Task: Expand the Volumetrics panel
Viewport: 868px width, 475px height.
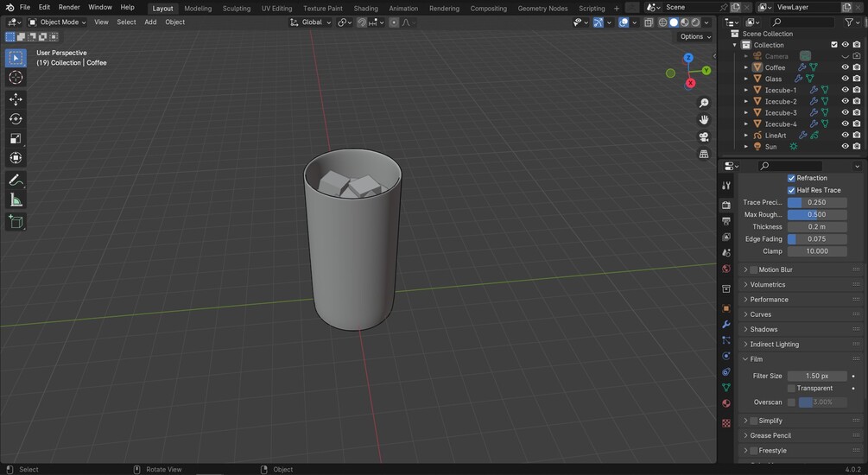Action: click(x=768, y=284)
